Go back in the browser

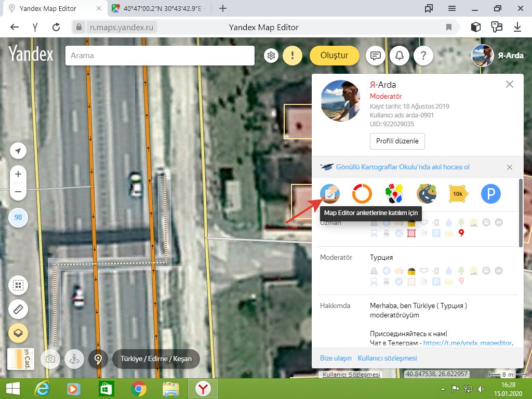pyautogui.click(x=14, y=27)
